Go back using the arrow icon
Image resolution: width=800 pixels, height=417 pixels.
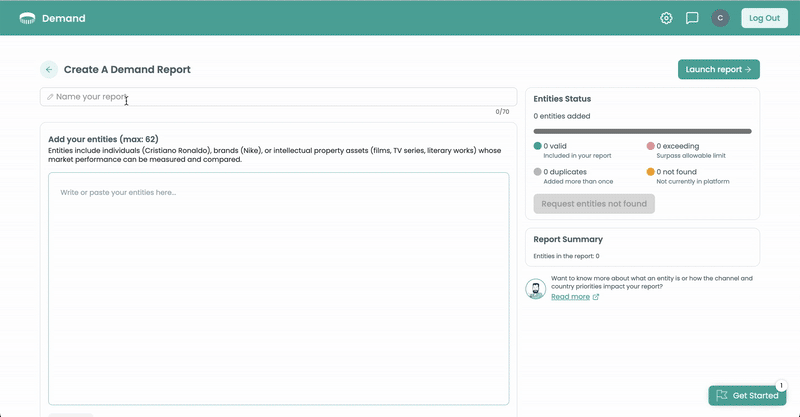coord(49,69)
